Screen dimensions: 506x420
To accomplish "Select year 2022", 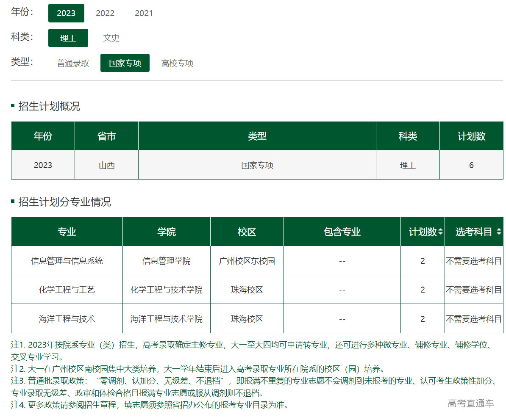I will click(x=105, y=13).
